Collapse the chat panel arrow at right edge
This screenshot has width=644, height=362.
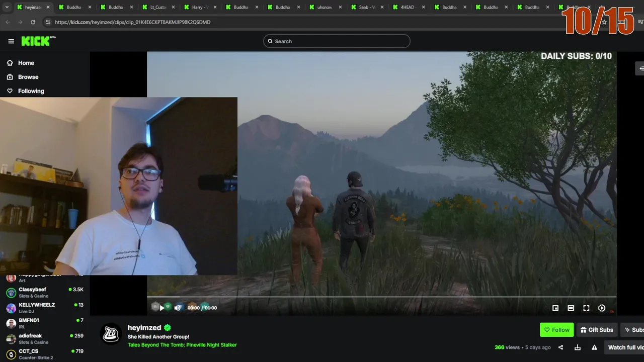tap(640, 68)
